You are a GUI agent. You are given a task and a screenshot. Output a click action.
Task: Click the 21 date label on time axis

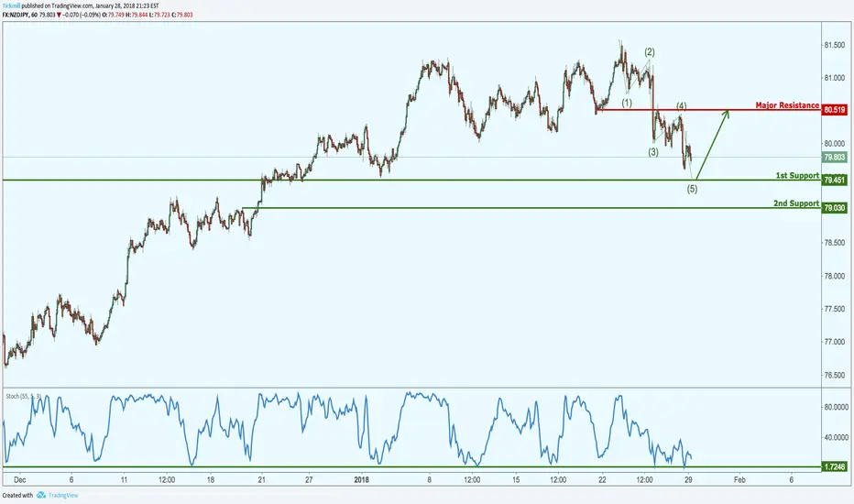pos(261,480)
